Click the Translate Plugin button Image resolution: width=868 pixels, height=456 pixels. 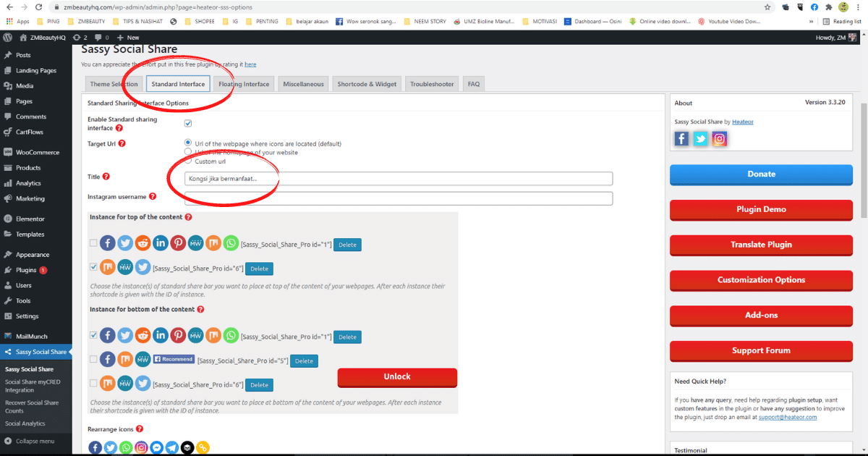[761, 245]
